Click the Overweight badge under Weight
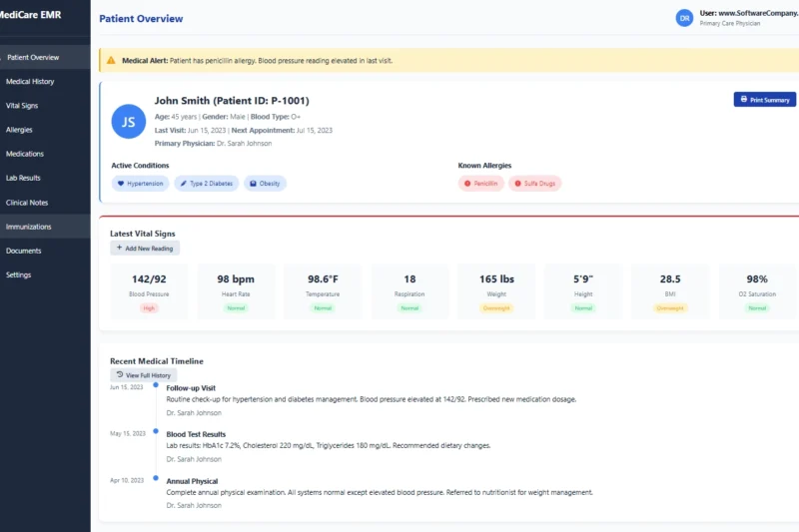This screenshot has height=532, width=799. [496, 308]
